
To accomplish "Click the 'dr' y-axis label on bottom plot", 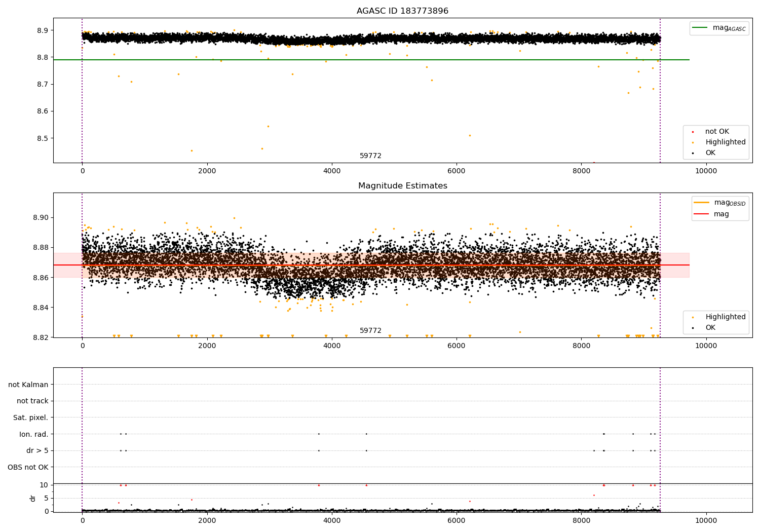I will coord(33,498).
